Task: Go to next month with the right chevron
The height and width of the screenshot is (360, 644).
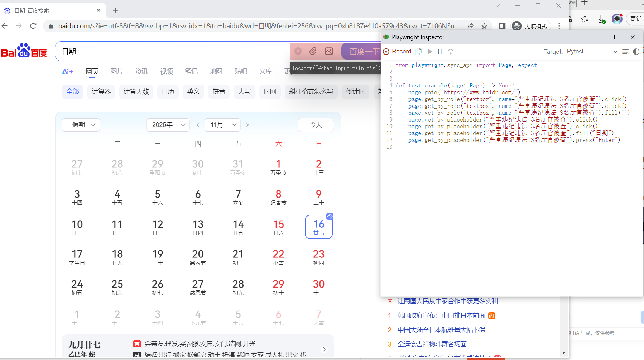Action: point(247,125)
